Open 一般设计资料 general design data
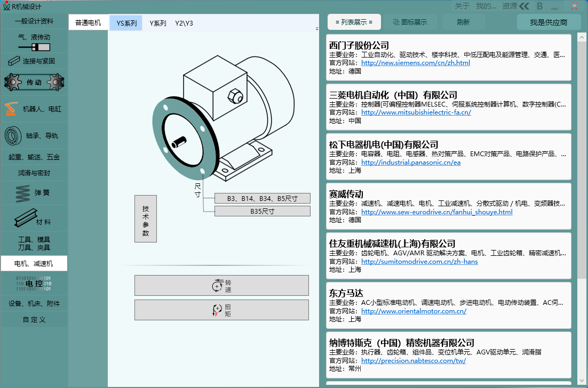This screenshot has height=388, width=588. [34, 21]
